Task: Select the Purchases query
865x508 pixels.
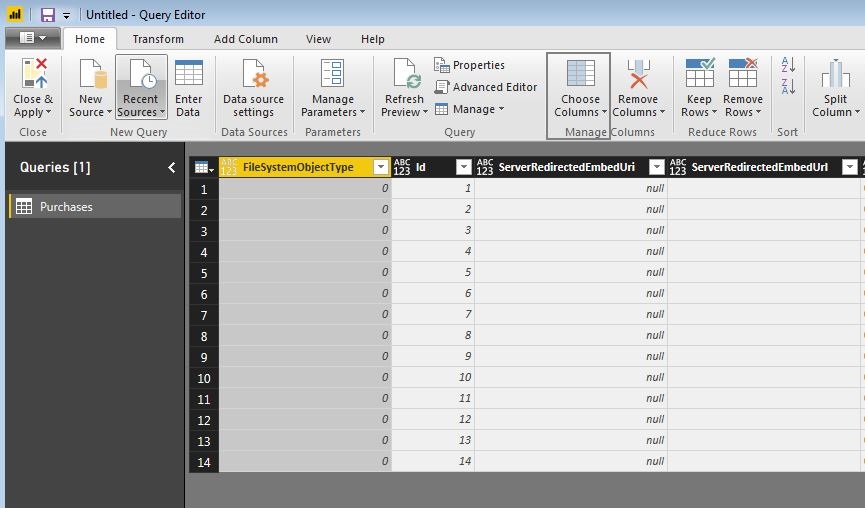Action: click(x=66, y=207)
